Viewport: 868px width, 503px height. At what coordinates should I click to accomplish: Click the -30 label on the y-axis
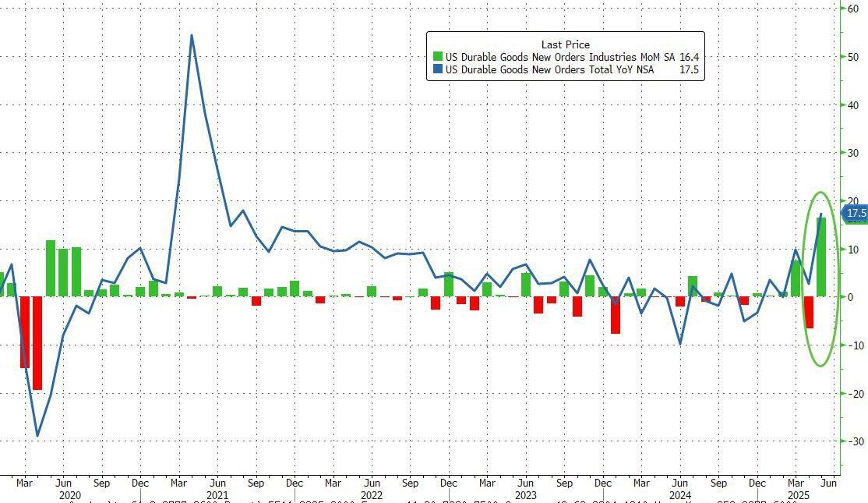(855, 441)
